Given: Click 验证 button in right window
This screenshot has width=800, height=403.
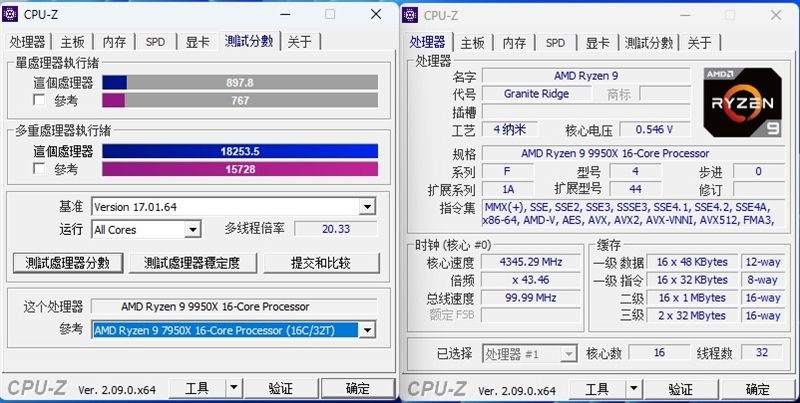Looking at the screenshot, I should click(681, 389).
